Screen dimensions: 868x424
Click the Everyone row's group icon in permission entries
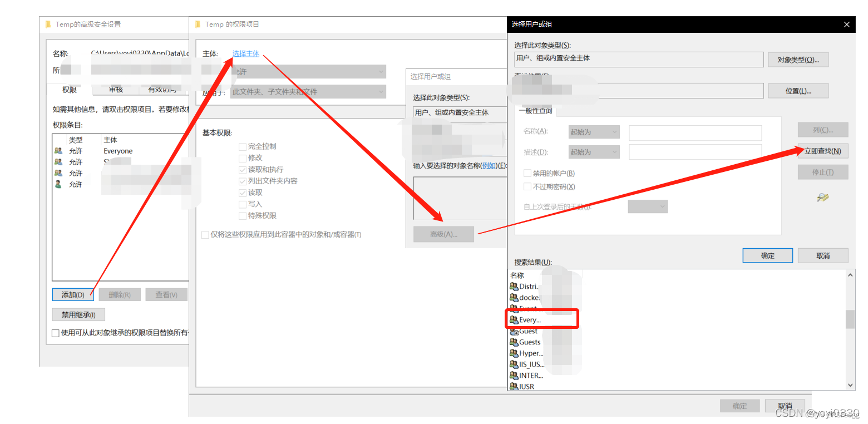click(58, 151)
